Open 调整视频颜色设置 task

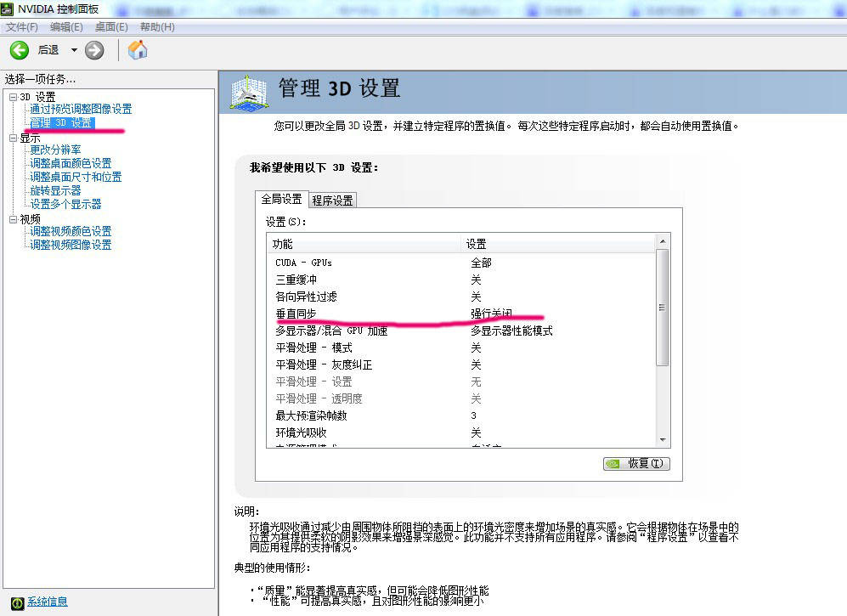71,231
